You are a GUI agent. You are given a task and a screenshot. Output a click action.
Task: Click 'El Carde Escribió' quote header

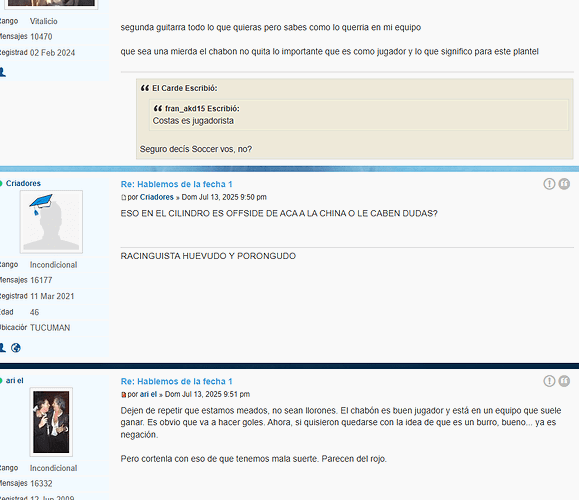click(185, 88)
